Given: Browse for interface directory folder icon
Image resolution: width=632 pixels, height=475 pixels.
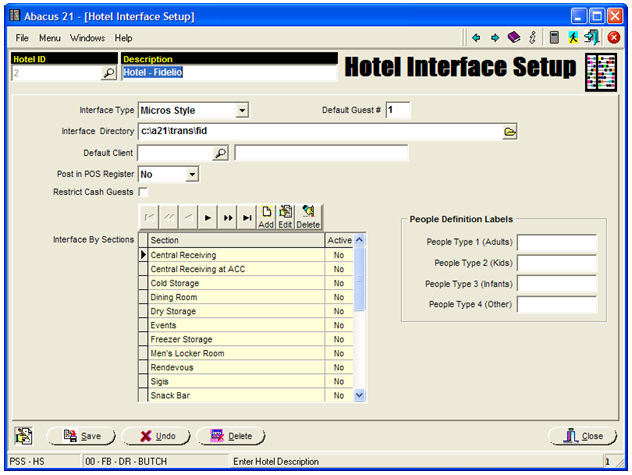Looking at the screenshot, I should click(509, 131).
